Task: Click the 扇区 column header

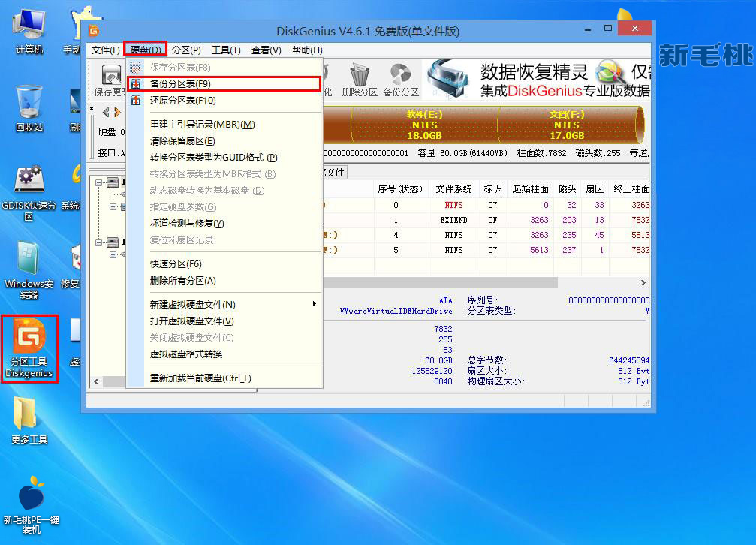Action: click(x=595, y=189)
